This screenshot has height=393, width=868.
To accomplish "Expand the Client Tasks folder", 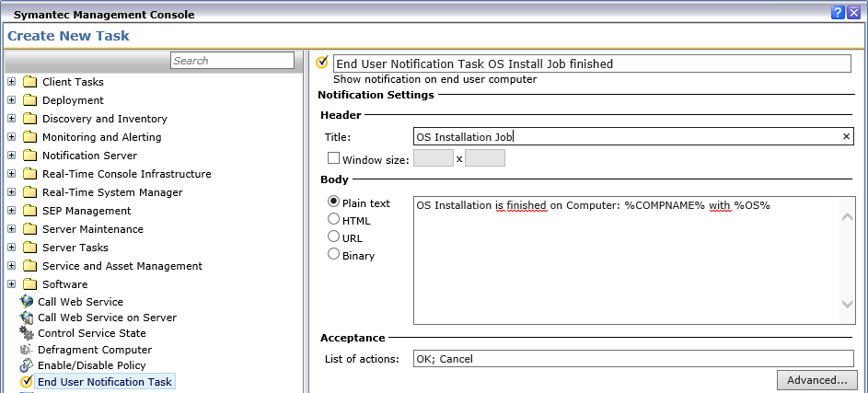I will coord(12,82).
